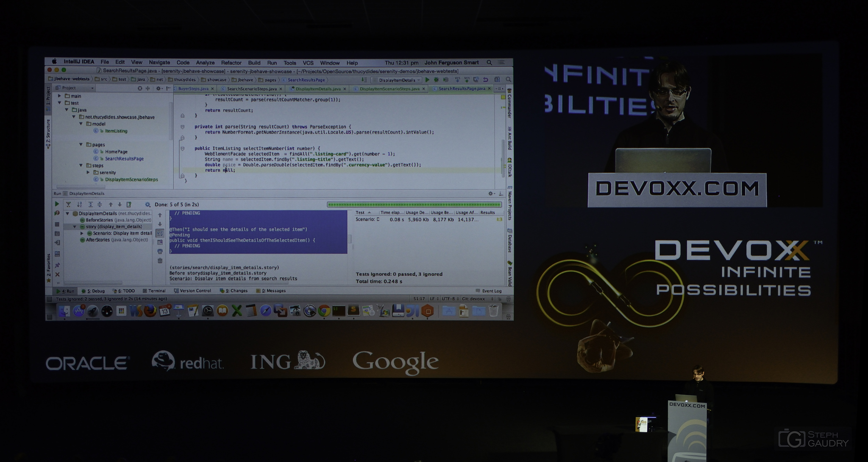Open Project Structure from the toolbar
868x462 pixels.
497,80
